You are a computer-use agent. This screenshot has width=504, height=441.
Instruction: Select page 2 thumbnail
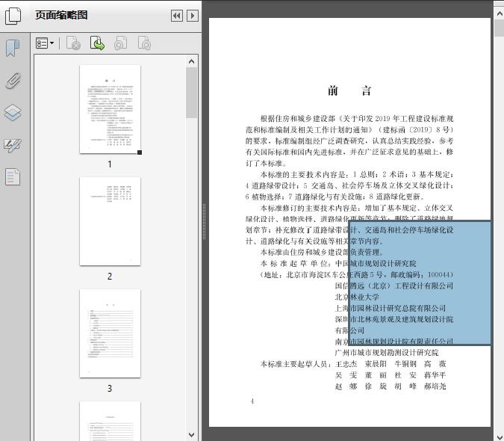pyautogui.click(x=110, y=221)
